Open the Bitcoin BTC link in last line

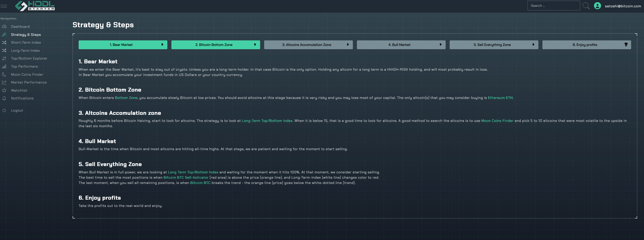(x=200, y=183)
